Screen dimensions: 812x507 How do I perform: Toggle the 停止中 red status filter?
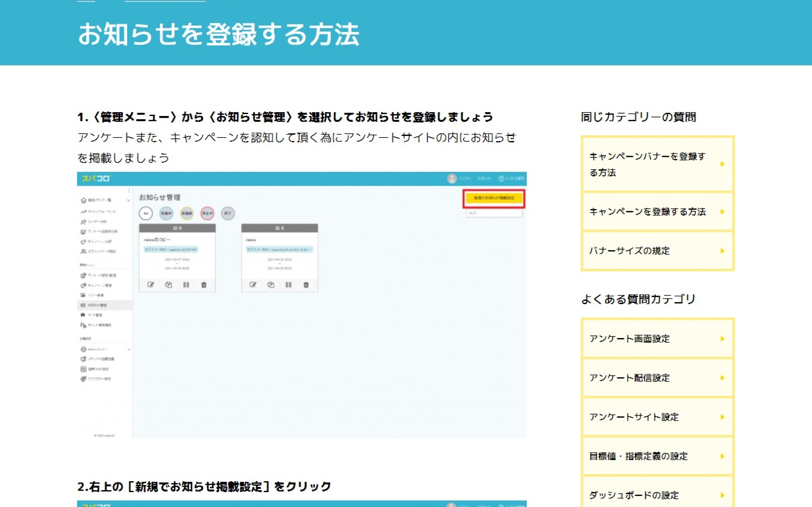[x=207, y=213]
